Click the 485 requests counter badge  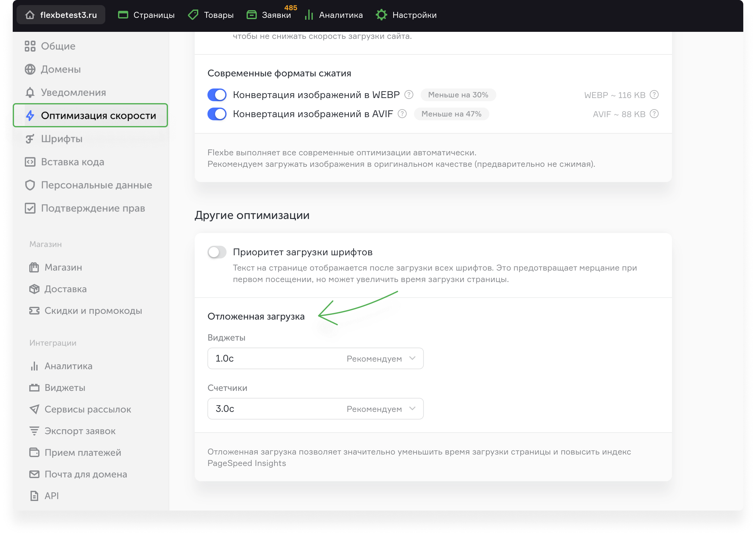290,8
